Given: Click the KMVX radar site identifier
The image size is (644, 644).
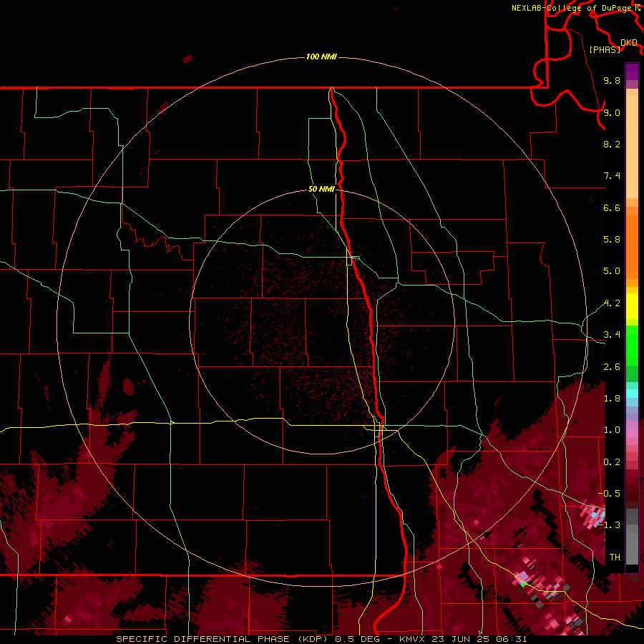Looking at the screenshot, I should click(x=413, y=639).
